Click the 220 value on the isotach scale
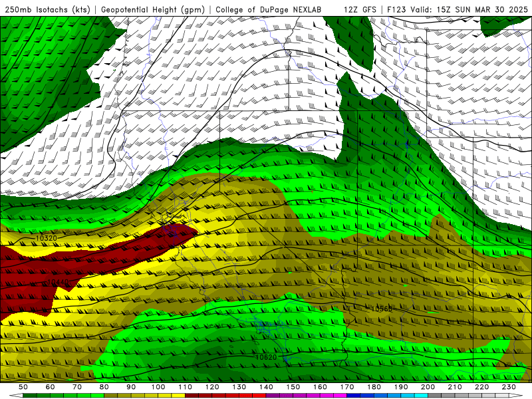532x399 pixels. pos(482,387)
